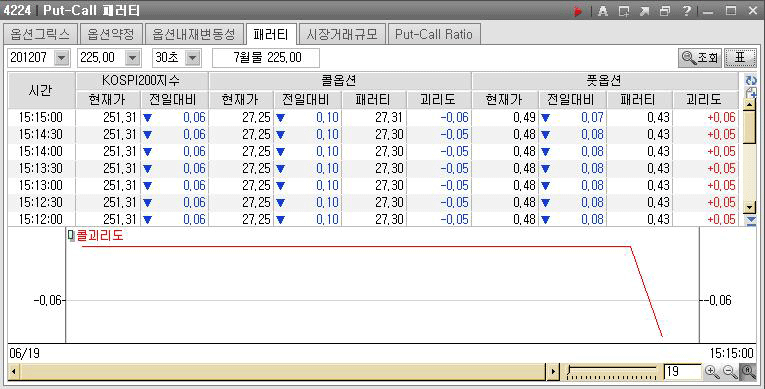
Task: Click the 15:12:30 time cell
Action: point(41,203)
